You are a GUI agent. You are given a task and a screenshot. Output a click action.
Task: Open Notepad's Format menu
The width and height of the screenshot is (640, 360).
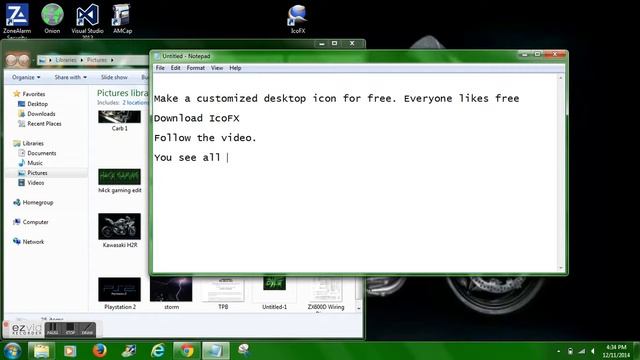click(x=196, y=68)
